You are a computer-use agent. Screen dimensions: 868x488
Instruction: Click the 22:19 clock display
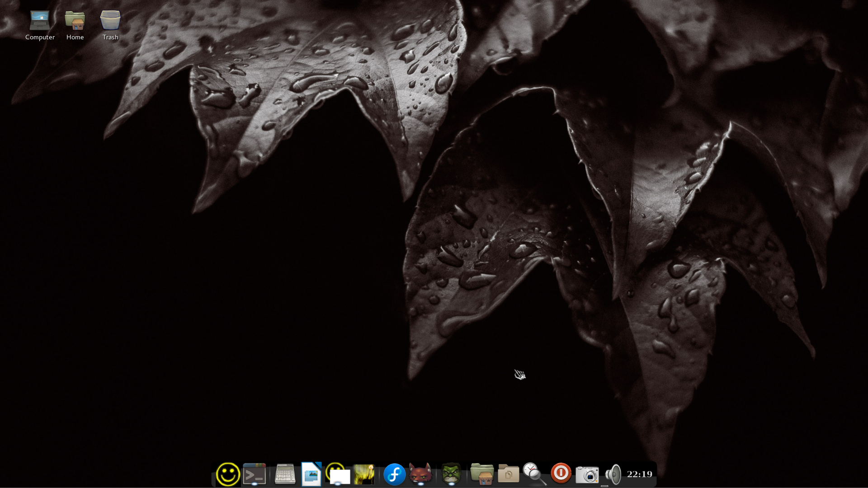coord(640,474)
